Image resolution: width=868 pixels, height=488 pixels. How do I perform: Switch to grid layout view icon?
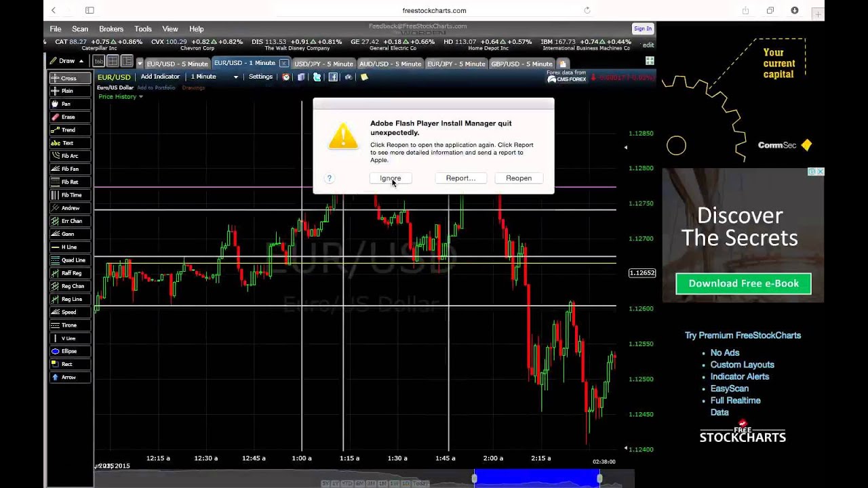pyautogui.click(x=113, y=62)
